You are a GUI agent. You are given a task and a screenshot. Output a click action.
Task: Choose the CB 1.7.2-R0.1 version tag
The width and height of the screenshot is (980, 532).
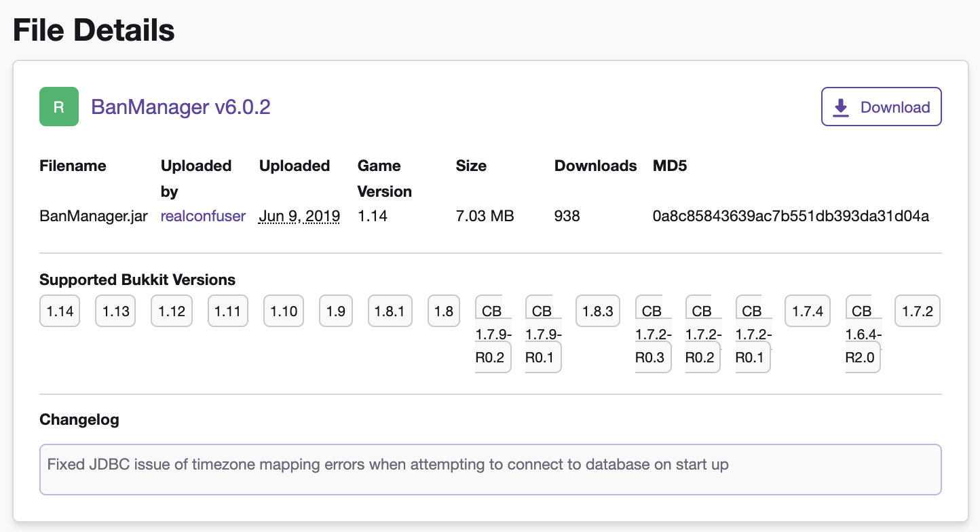pos(753,334)
